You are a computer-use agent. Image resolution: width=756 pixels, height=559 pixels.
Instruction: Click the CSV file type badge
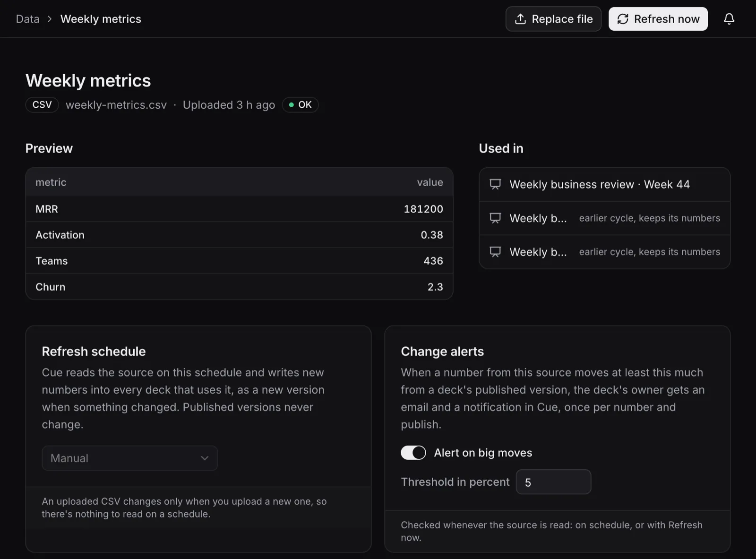click(x=42, y=105)
